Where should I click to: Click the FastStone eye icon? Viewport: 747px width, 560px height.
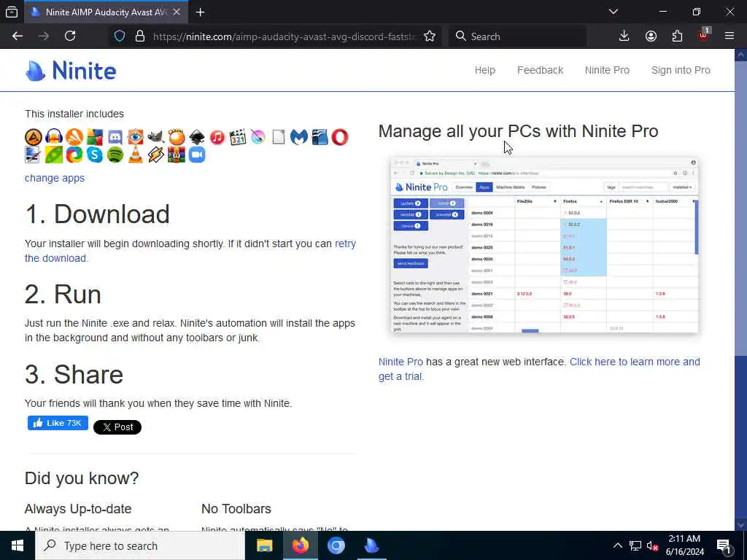coord(136,137)
